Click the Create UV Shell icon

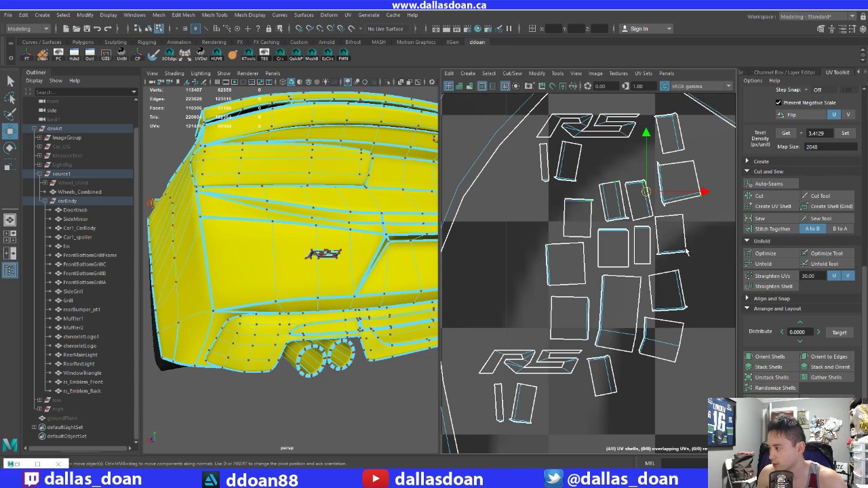[749, 206]
